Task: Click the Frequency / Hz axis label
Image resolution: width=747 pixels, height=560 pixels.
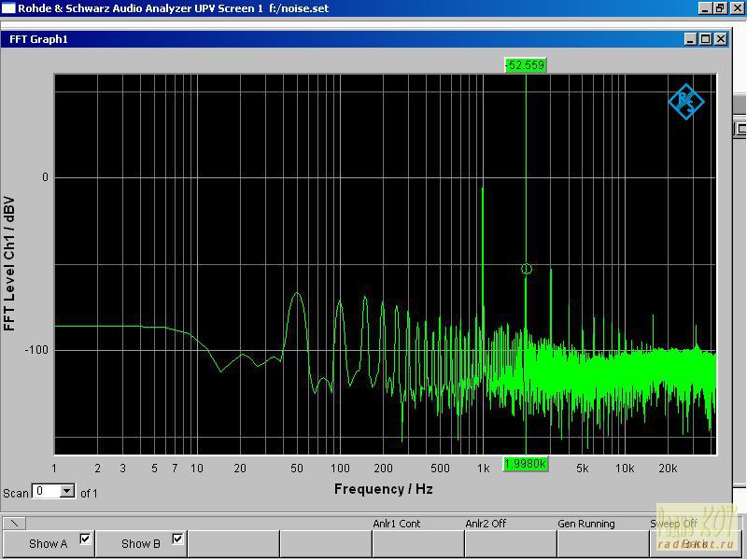Action: point(384,489)
